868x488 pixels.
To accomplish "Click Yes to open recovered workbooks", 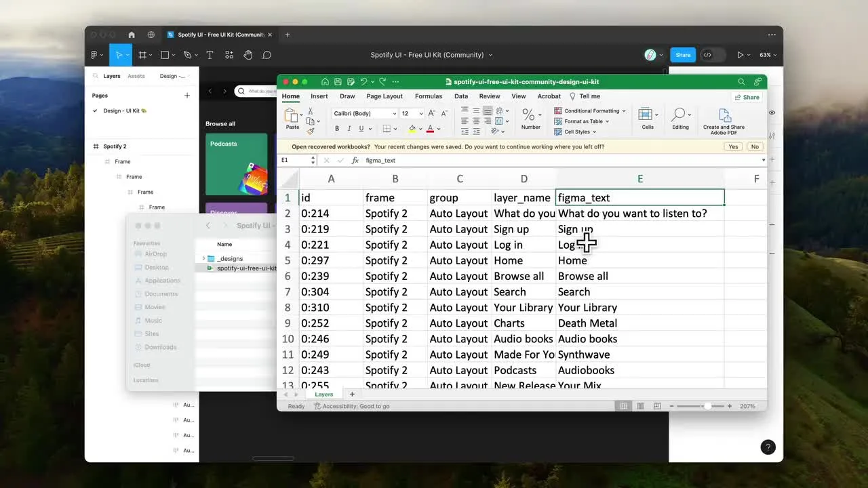I will 733,146.
